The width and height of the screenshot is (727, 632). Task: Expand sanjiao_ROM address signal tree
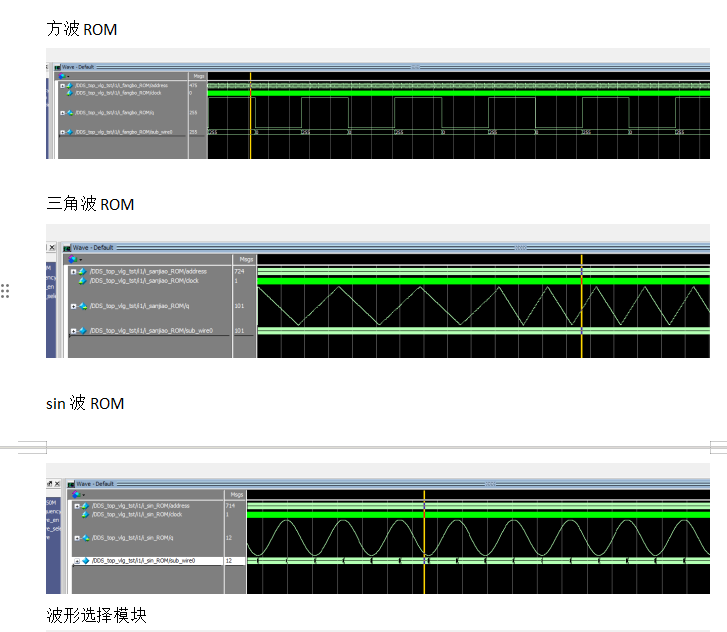point(73,271)
